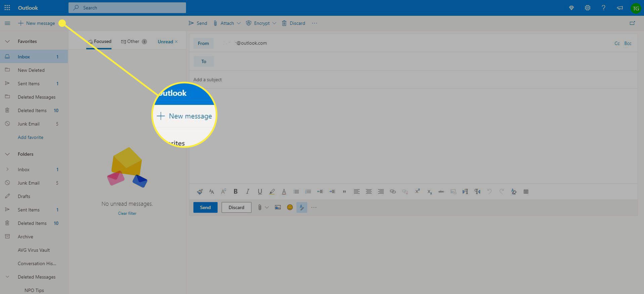Click the To button

point(203,61)
